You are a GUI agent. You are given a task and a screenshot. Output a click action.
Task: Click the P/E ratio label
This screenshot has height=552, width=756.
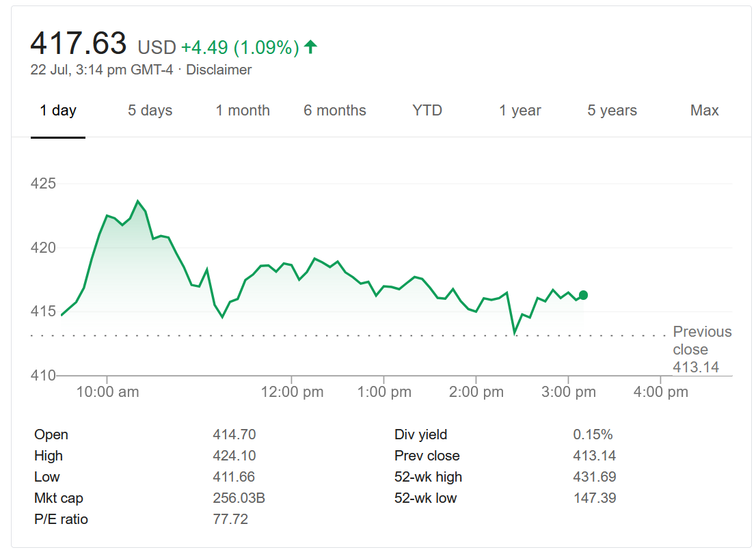(x=61, y=519)
